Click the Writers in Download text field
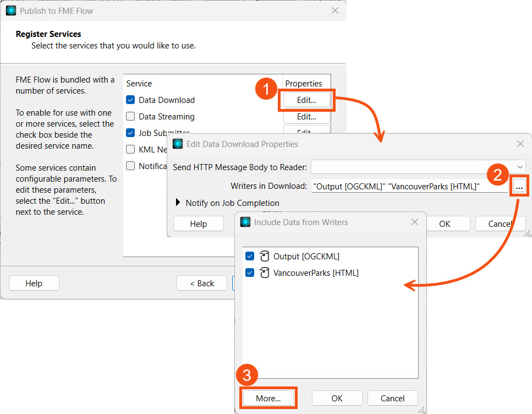Image resolution: width=532 pixels, height=414 pixels. coord(409,187)
